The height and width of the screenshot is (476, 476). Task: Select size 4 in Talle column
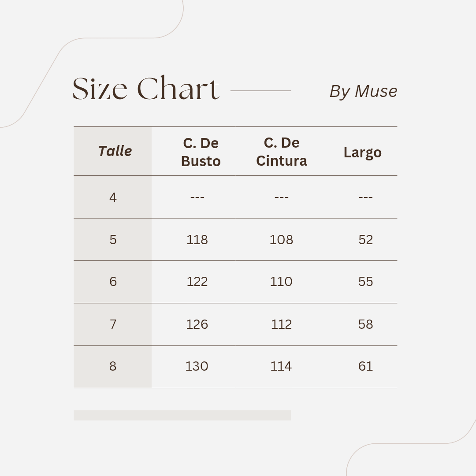(x=113, y=197)
